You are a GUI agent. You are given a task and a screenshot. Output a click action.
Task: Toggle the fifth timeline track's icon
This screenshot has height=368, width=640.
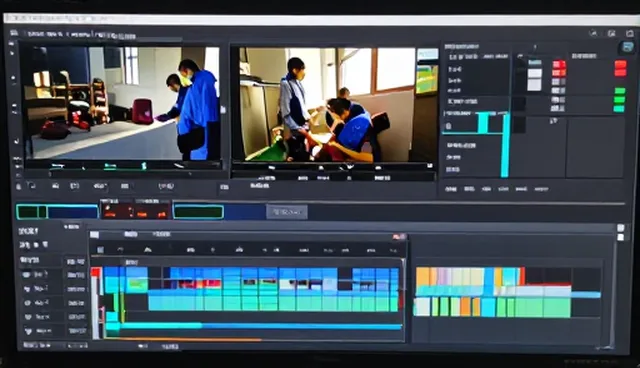pos(28,331)
